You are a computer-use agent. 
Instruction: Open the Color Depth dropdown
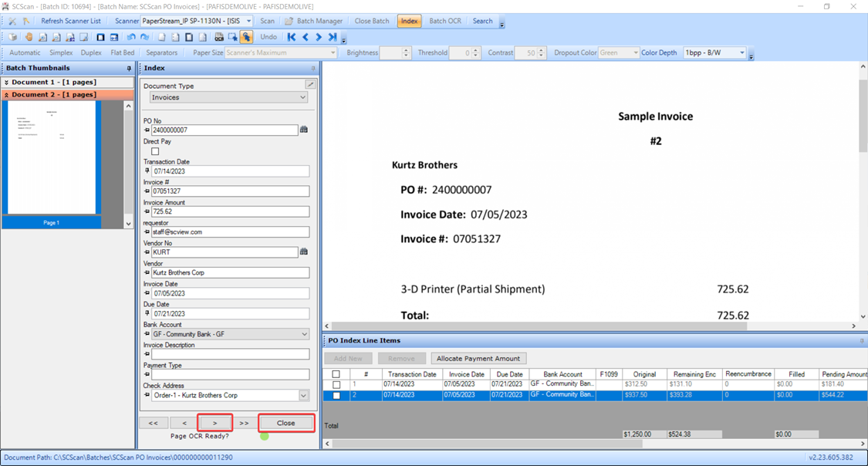(x=741, y=53)
